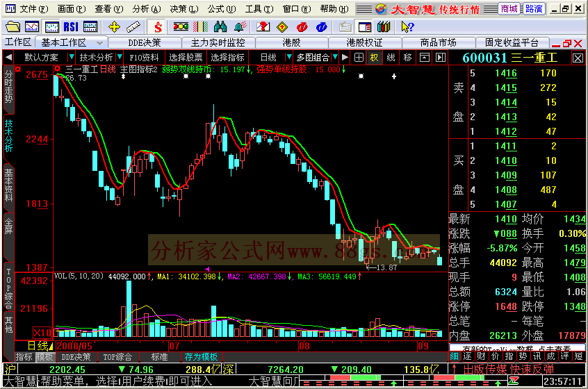Image resolution: width=588 pixels, height=389 pixels.
Task: Click the colored stripes icon
Action: pos(201,27)
